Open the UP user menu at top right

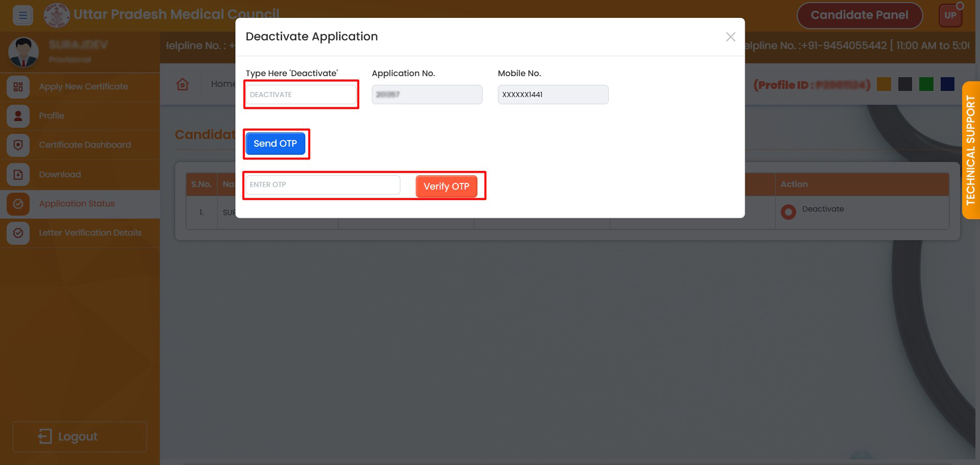pos(950,15)
